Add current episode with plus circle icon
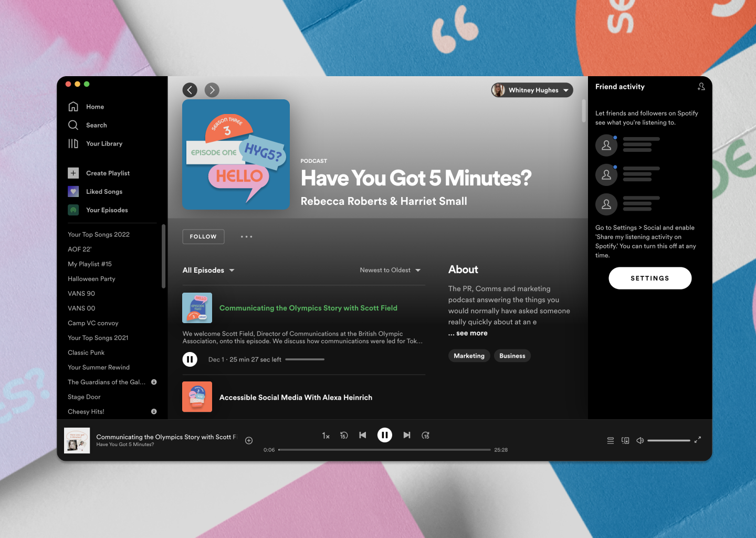The height and width of the screenshot is (538, 756). (249, 440)
